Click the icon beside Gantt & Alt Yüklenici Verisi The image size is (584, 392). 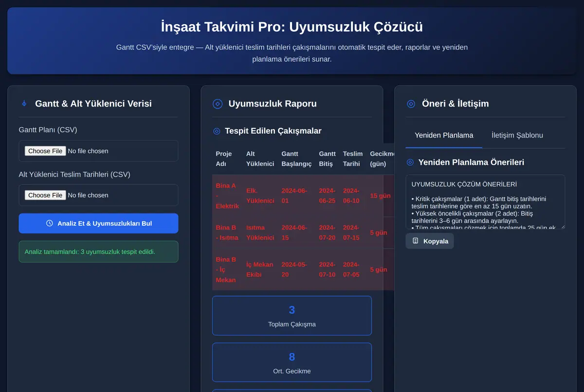point(24,104)
